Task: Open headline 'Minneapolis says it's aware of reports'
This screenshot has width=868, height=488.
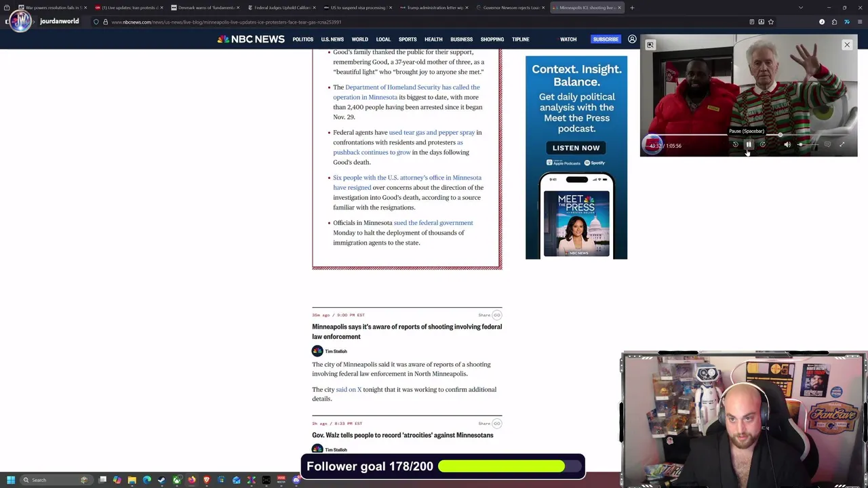Action: click(x=407, y=331)
